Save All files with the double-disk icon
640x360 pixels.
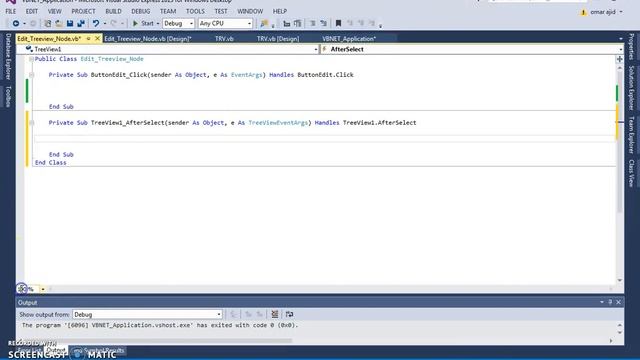click(x=81, y=24)
